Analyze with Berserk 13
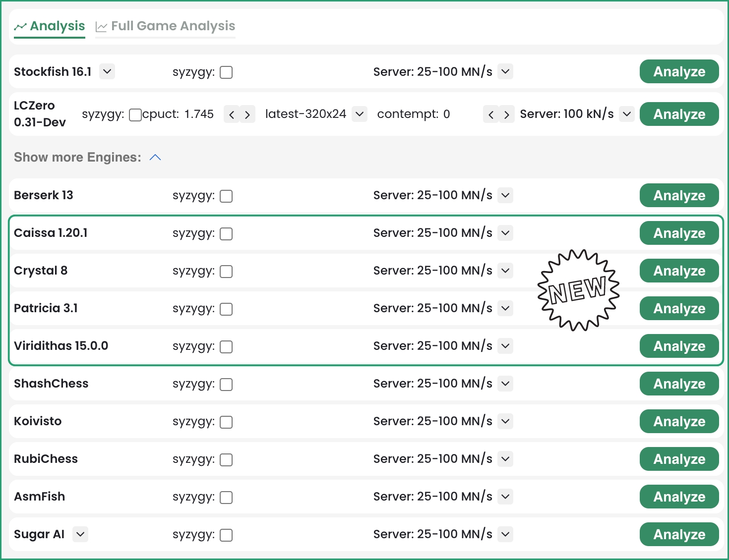Image resolution: width=729 pixels, height=560 pixels. coord(679,195)
